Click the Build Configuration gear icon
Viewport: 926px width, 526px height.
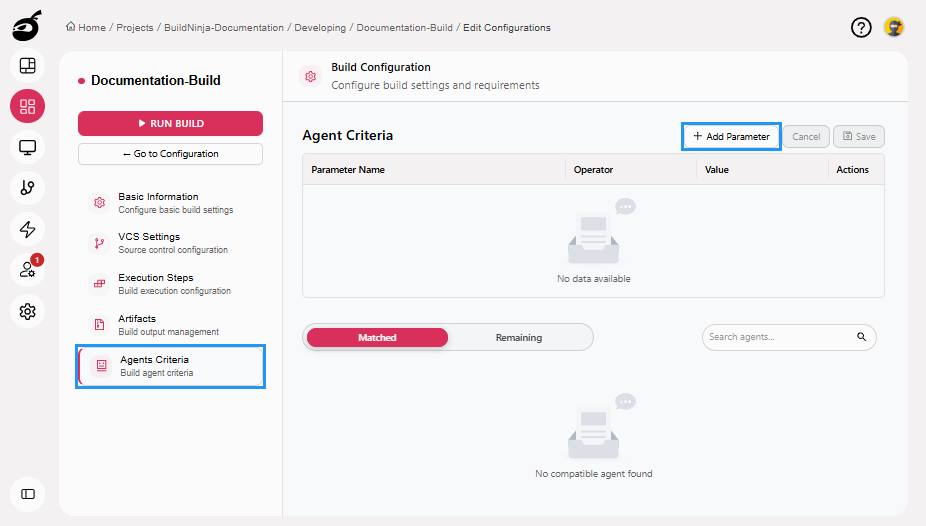311,76
